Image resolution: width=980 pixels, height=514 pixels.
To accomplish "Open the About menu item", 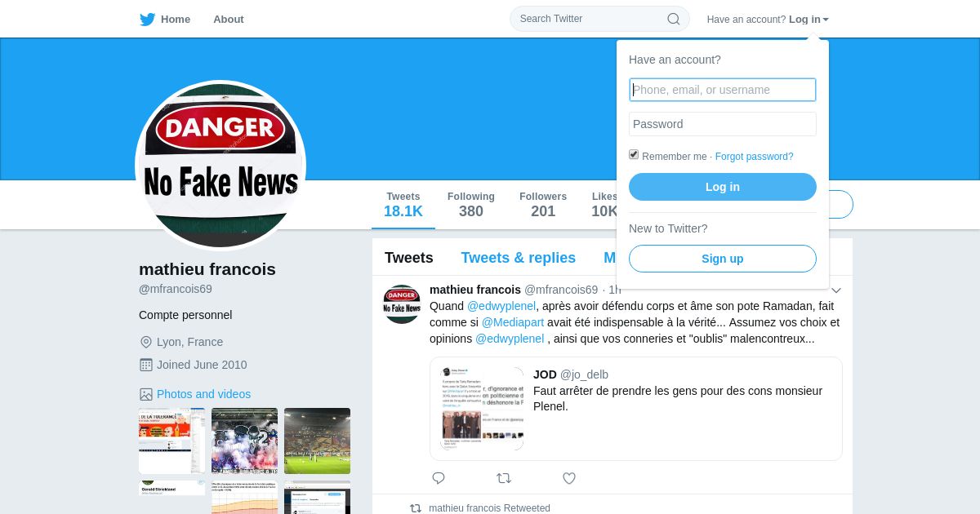I will (229, 20).
